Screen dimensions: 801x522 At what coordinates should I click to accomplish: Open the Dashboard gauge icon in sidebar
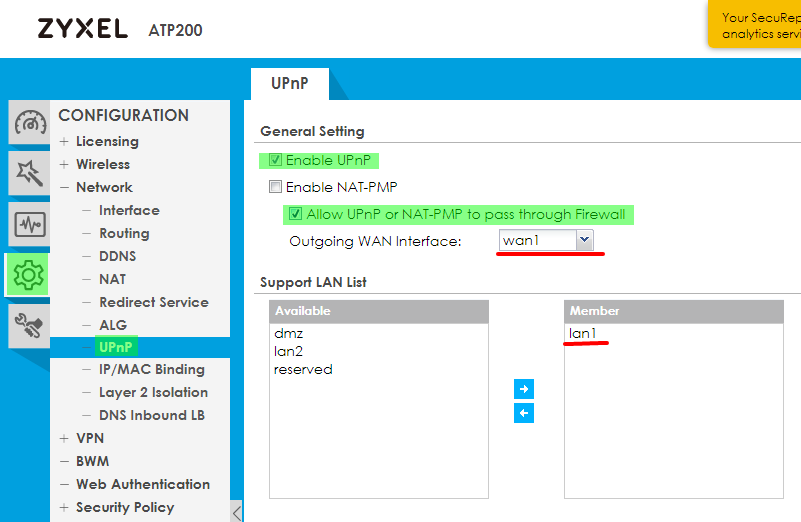29,124
